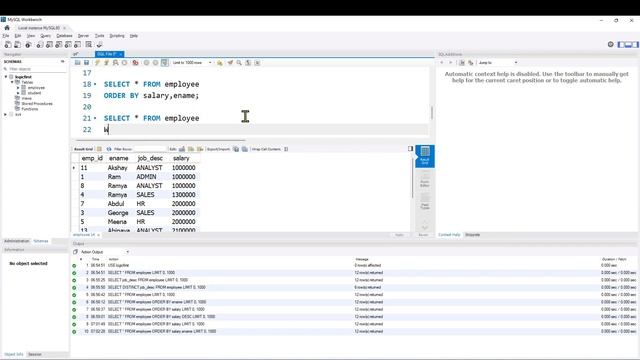Switch to the Snippets tab
Viewport: 640px width, 360px height.
[x=473, y=235]
